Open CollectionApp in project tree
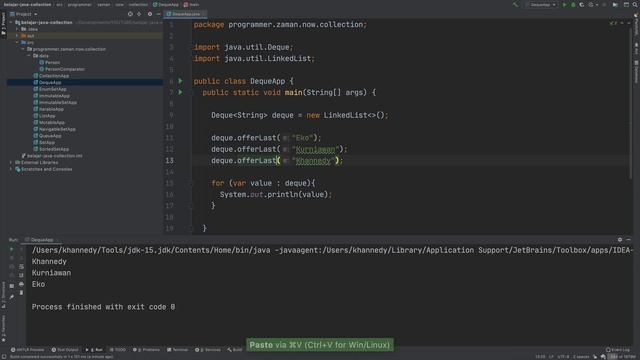Screen dimensions: 640x360 (51, 76)
